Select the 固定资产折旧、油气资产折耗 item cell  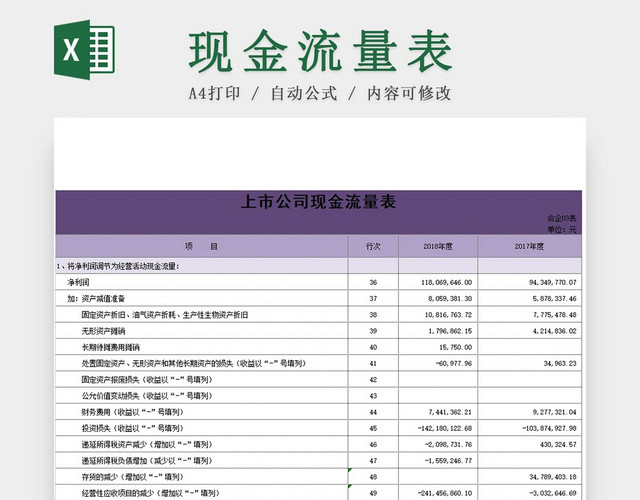click(x=202, y=315)
